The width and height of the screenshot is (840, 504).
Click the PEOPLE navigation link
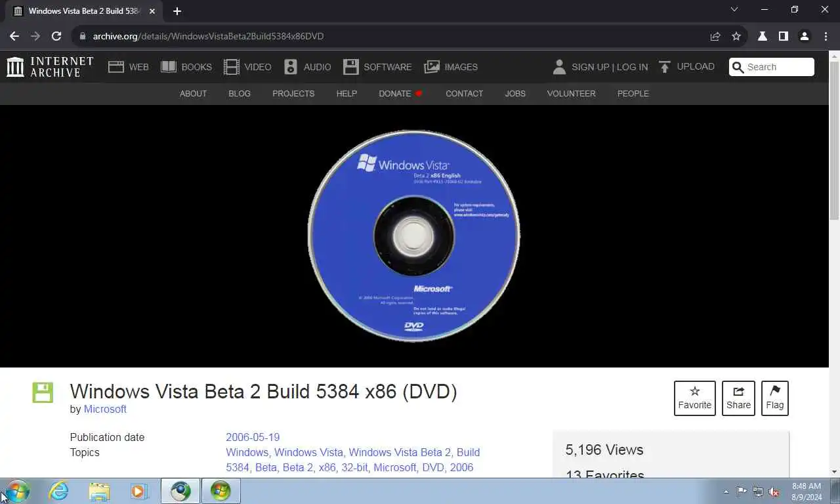[x=633, y=94]
